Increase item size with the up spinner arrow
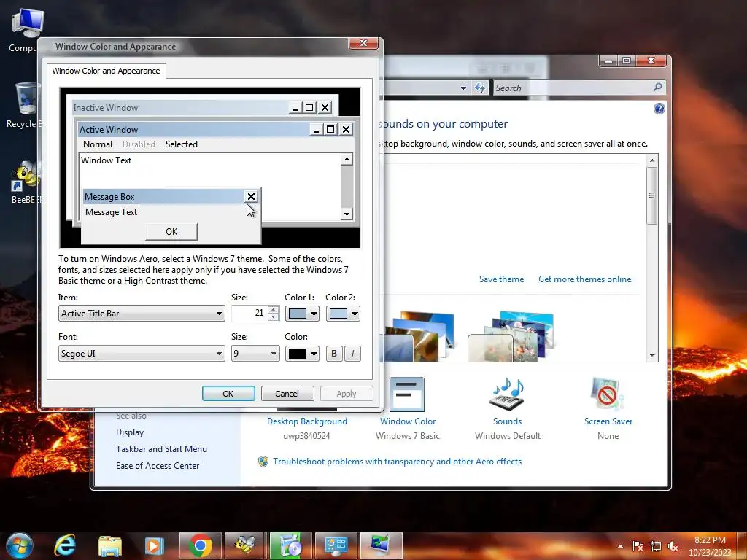747x560 pixels. point(273,309)
